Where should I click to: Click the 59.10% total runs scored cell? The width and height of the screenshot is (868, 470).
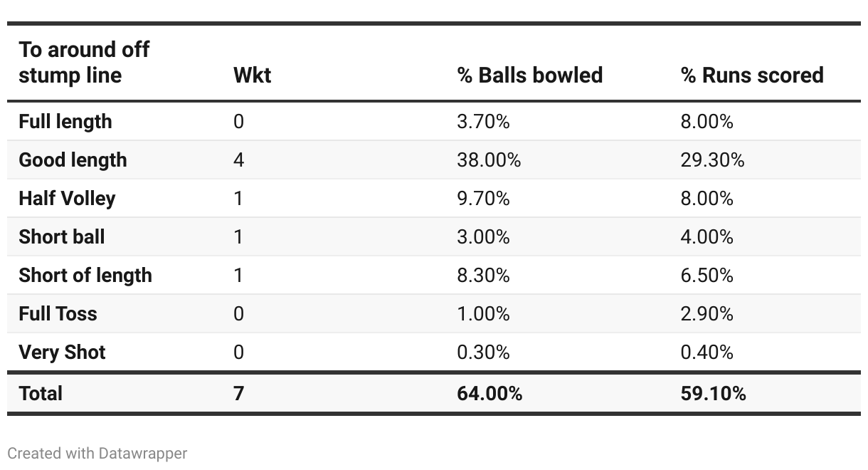pos(713,393)
